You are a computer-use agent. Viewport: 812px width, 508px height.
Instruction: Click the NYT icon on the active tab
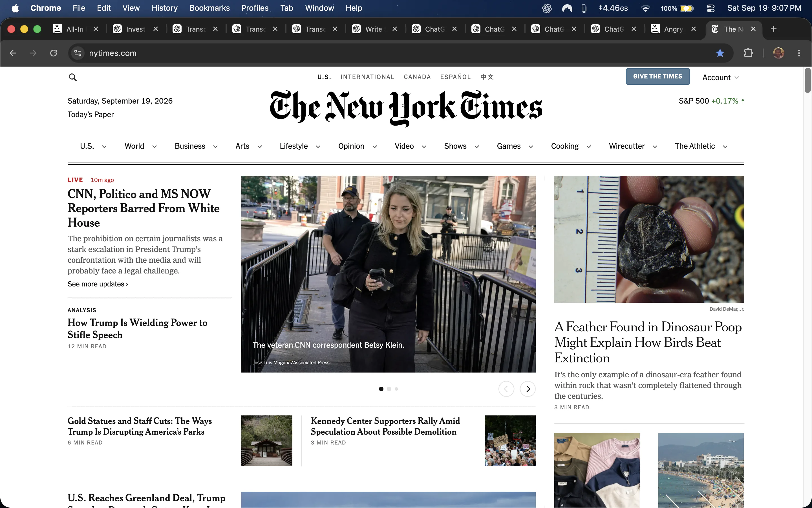(x=715, y=29)
